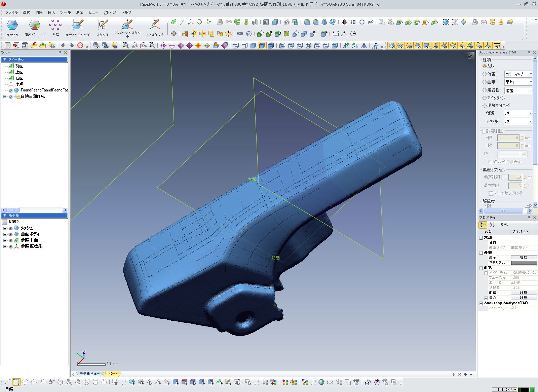Toggle the ファインサンプリング checkbox
The width and height of the screenshot is (538, 392).
click(x=491, y=193)
